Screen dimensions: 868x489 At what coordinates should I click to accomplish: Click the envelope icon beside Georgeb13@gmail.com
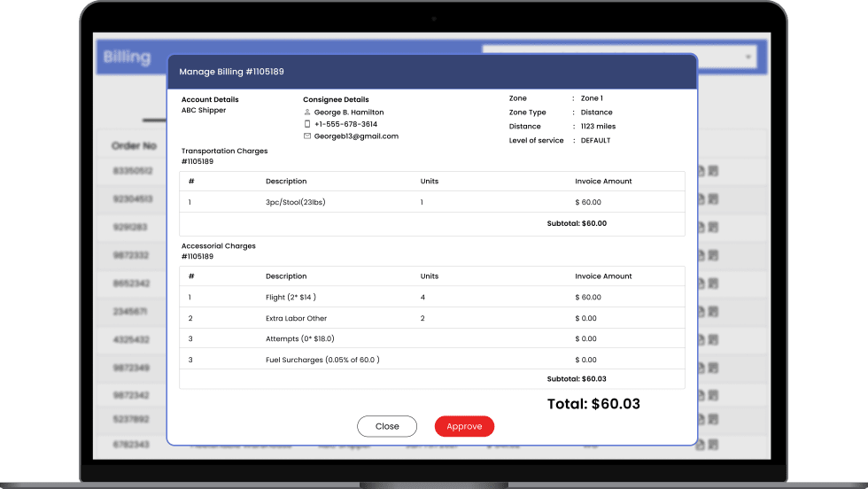307,136
